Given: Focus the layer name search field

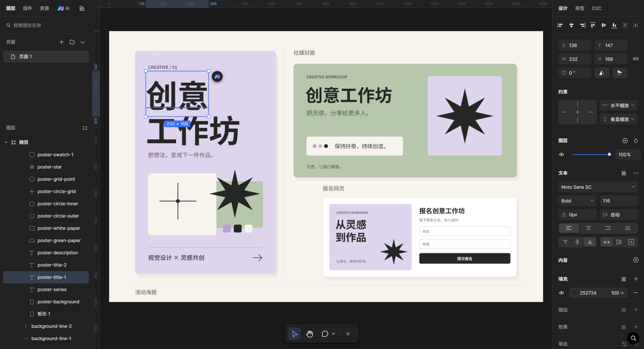Looking at the screenshot, I should (46, 25).
